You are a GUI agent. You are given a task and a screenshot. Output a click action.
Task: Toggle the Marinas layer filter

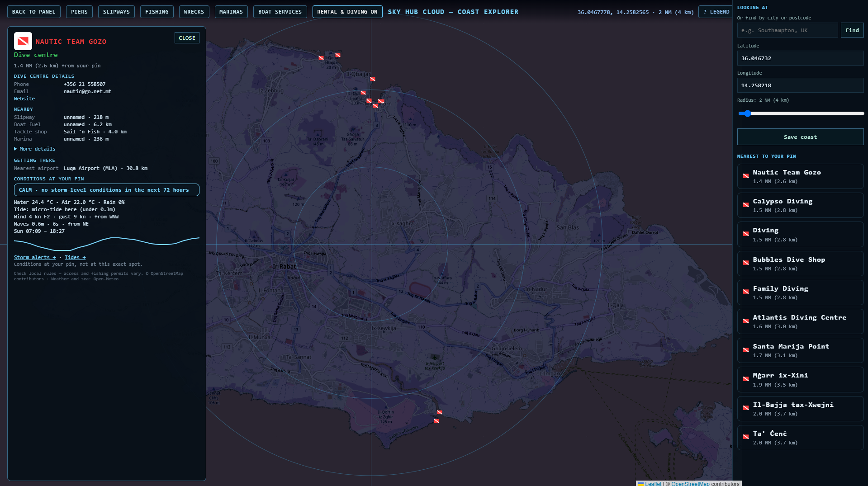coord(231,12)
